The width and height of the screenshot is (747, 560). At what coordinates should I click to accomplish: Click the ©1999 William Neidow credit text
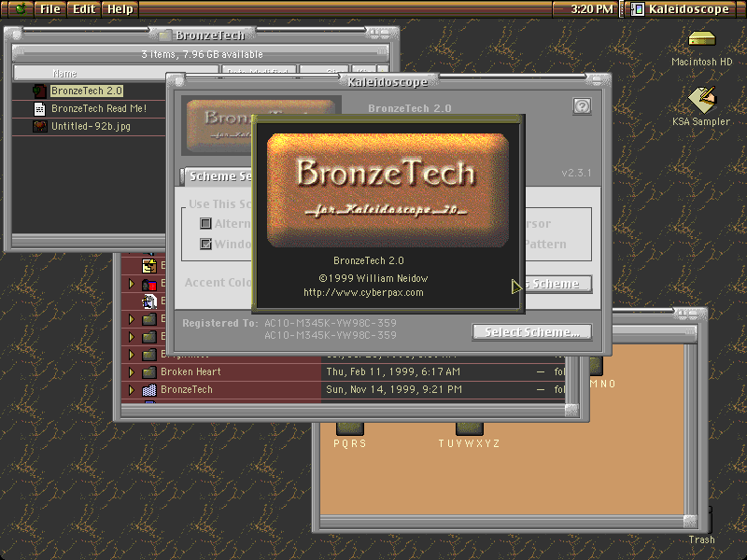[x=373, y=278]
